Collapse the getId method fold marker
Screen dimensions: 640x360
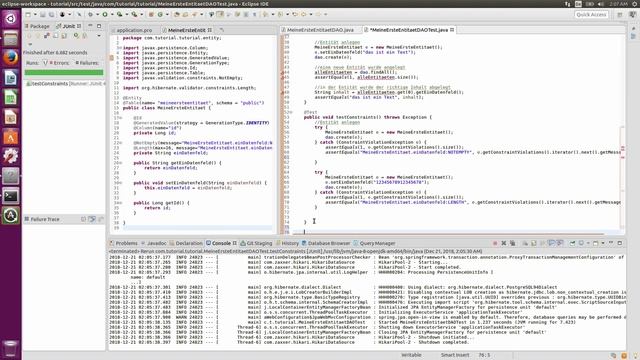(x=120, y=203)
